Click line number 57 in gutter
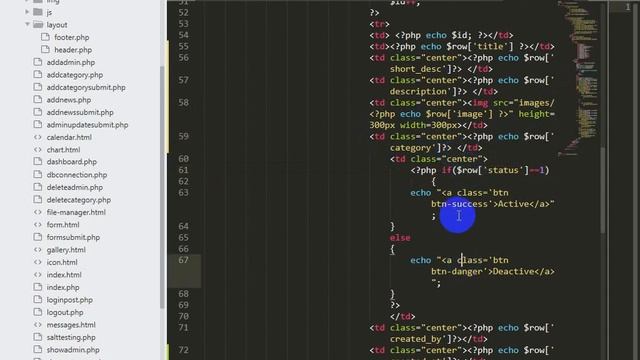 184,80
